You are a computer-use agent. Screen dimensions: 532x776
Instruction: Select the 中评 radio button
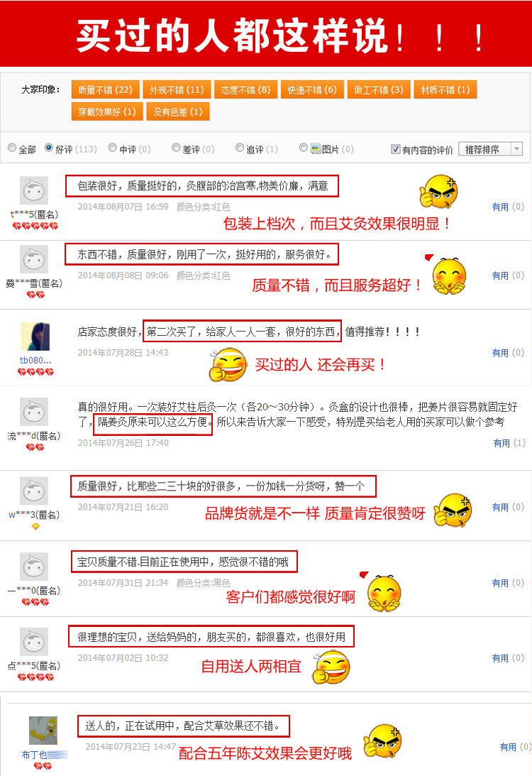tap(113, 148)
